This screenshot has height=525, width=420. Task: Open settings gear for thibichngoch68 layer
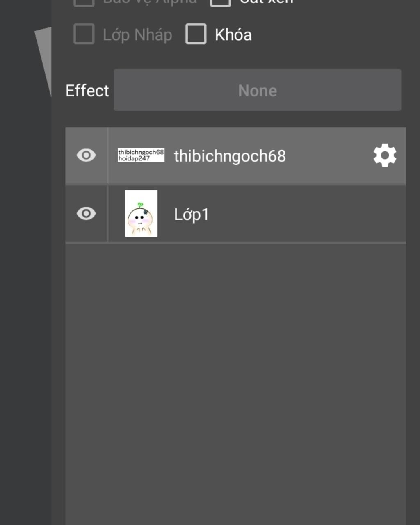(x=385, y=155)
